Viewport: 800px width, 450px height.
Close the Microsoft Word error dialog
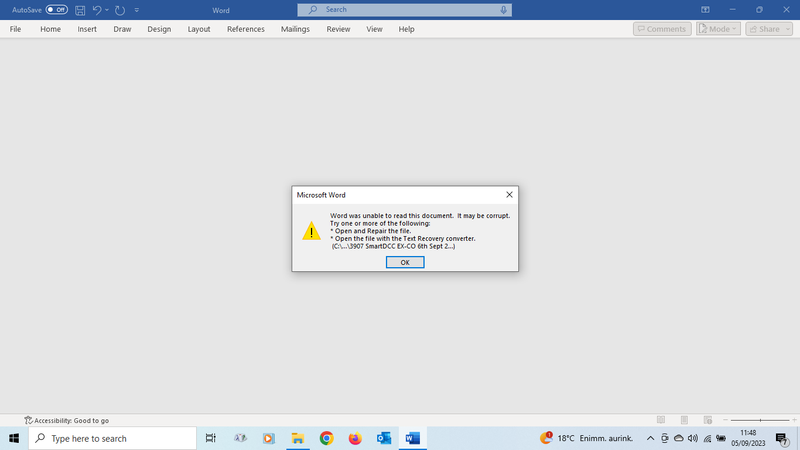click(509, 194)
